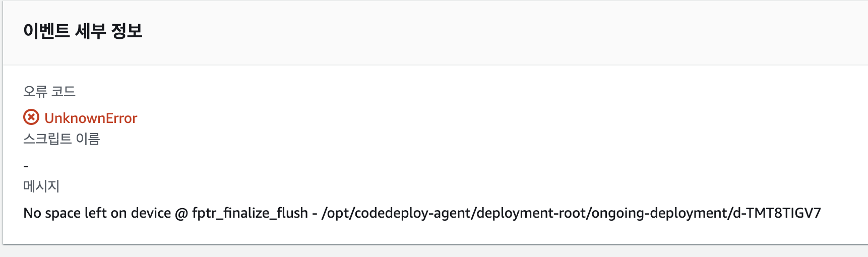
Task: Click the word "device" in message
Action: pyautogui.click(x=151, y=213)
